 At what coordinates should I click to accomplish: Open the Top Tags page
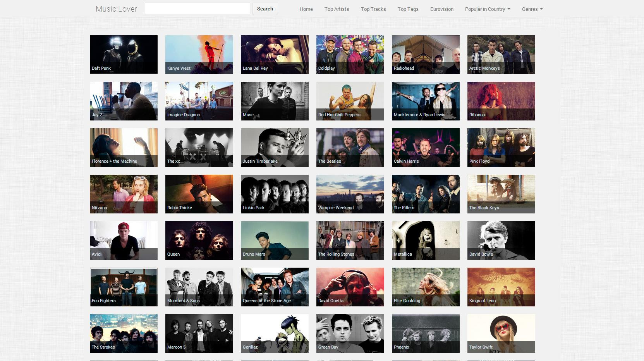pos(408,9)
